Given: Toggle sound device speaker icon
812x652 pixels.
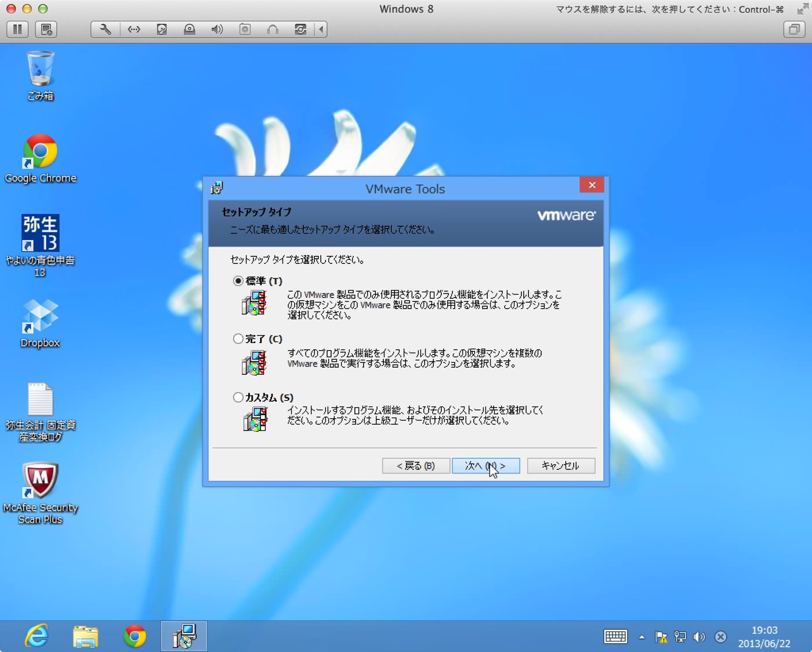Looking at the screenshot, I should pos(217,29).
